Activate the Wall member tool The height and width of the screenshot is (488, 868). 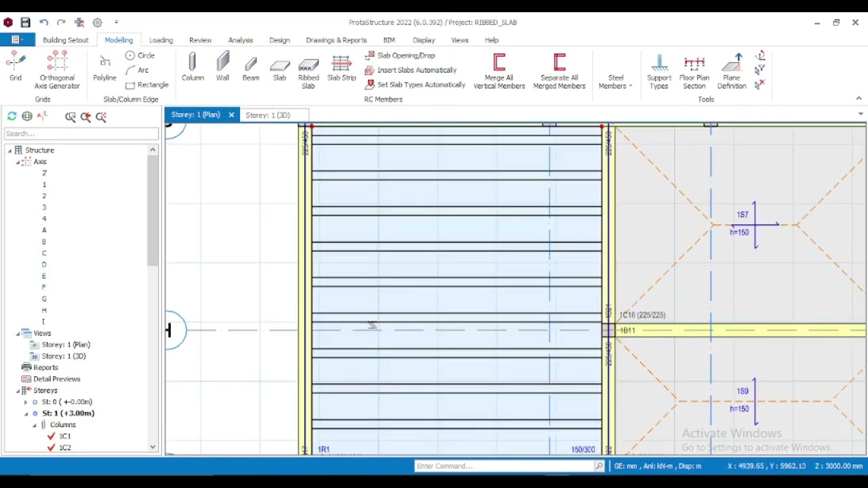[x=222, y=68]
